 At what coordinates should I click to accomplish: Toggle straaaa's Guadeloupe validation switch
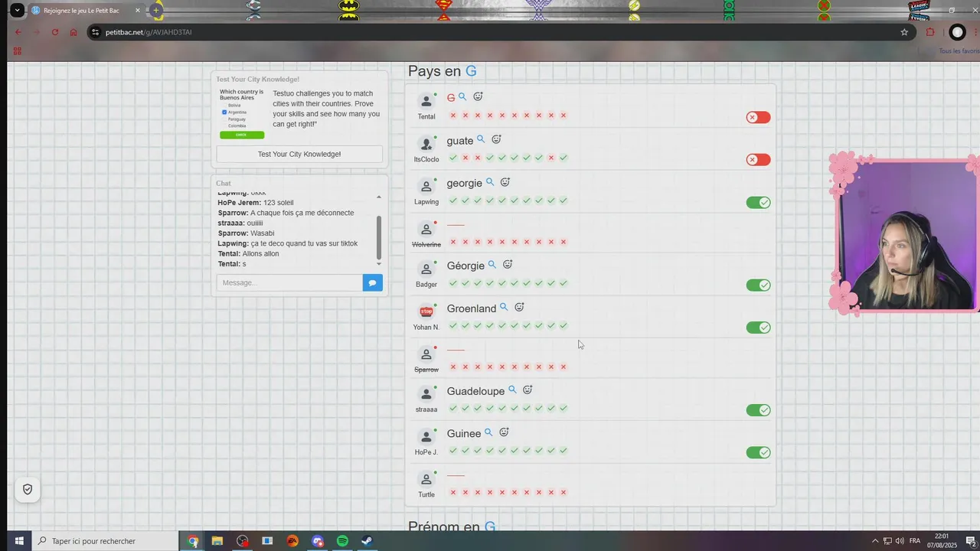[x=758, y=410]
